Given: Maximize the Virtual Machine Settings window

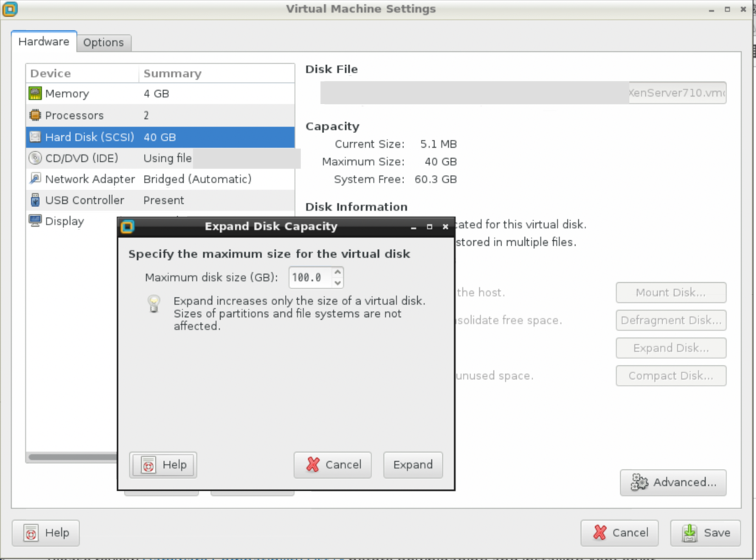Looking at the screenshot, I should point(727,9).
